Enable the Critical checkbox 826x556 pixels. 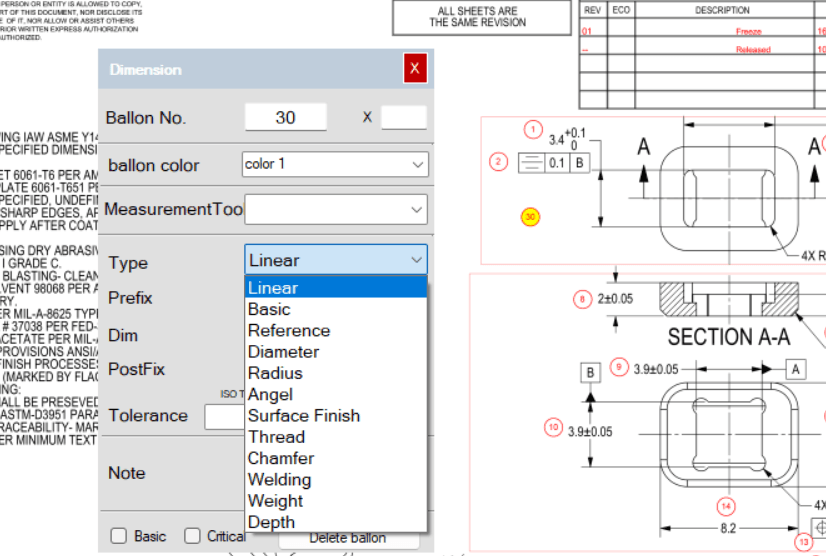click(192, 536)
